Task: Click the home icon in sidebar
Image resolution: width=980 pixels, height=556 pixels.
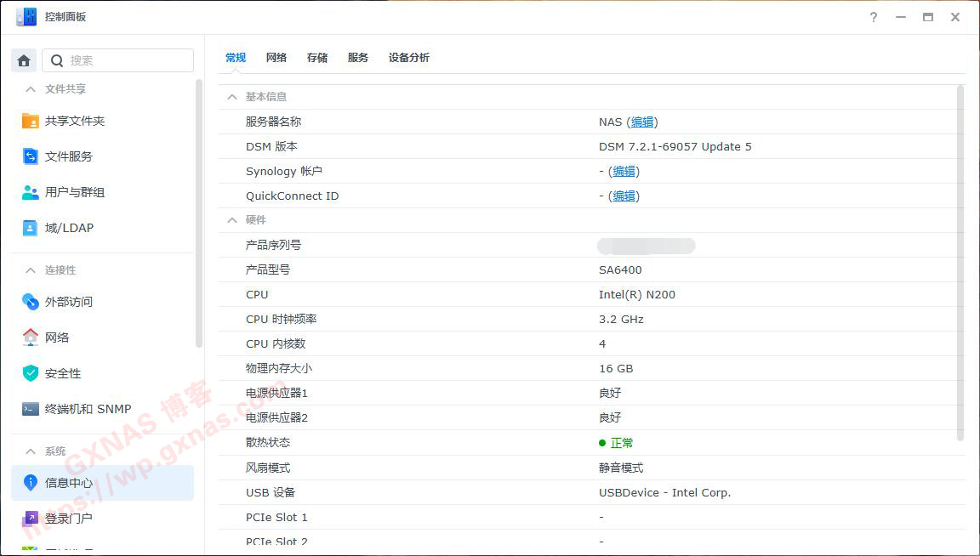Action: click(24, 60)
